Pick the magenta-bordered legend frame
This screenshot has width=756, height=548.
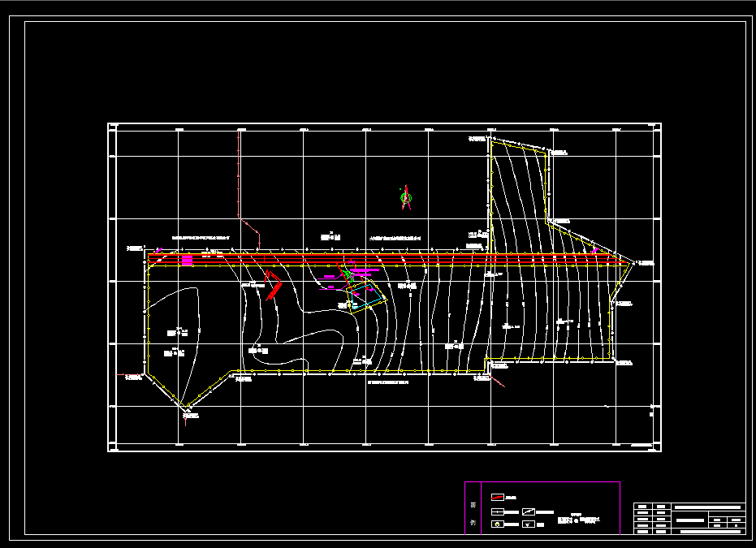(542, 508)
